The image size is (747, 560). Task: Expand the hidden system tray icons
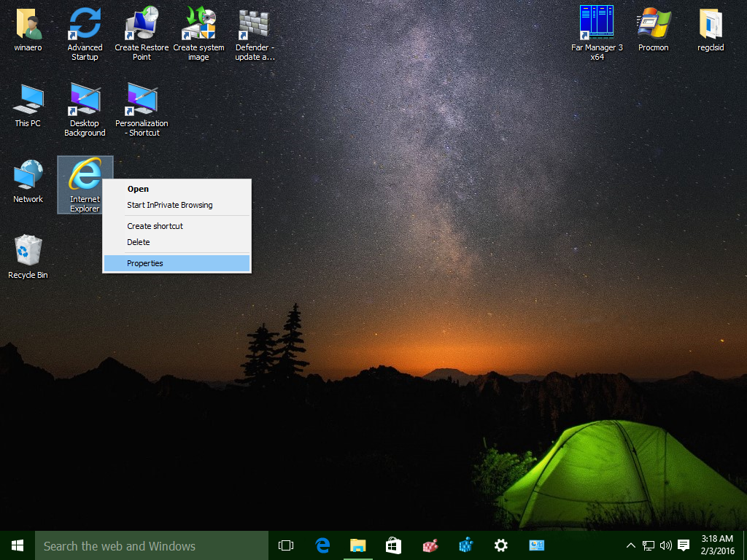click(x=630, y=545)
